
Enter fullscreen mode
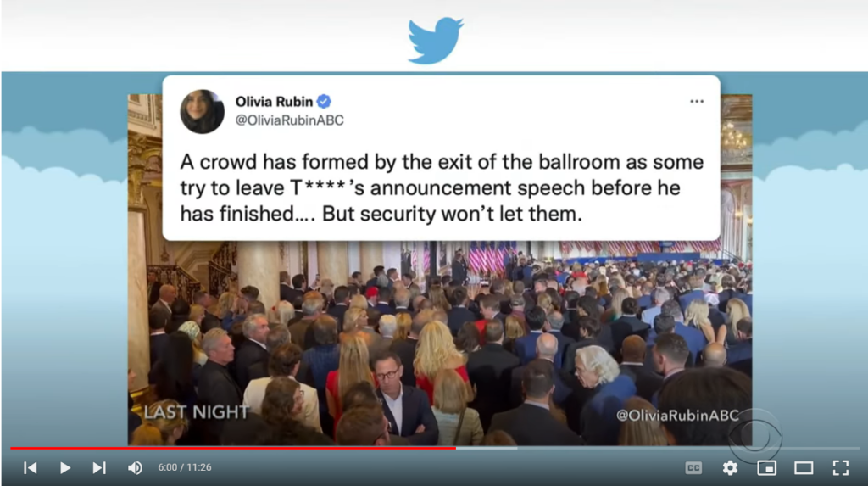coord(841,468)
